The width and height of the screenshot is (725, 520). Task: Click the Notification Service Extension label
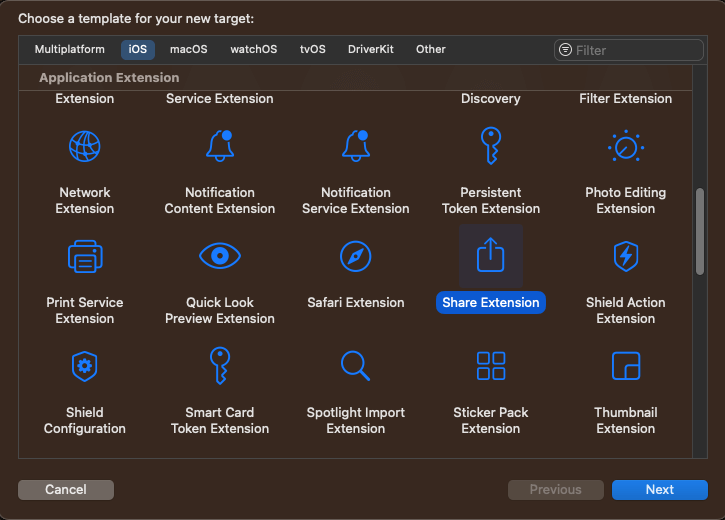tap(356, 201)
